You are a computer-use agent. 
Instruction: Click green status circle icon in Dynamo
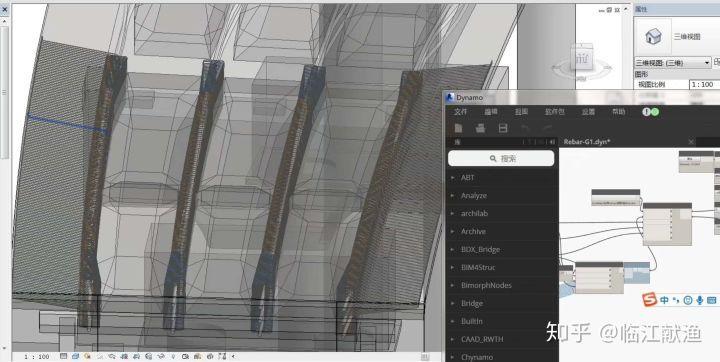click(x=655, y=112)
